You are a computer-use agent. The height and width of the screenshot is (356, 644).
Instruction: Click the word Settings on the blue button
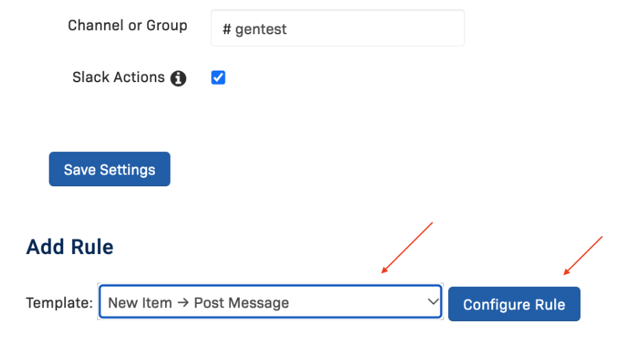tap(127, 170)
